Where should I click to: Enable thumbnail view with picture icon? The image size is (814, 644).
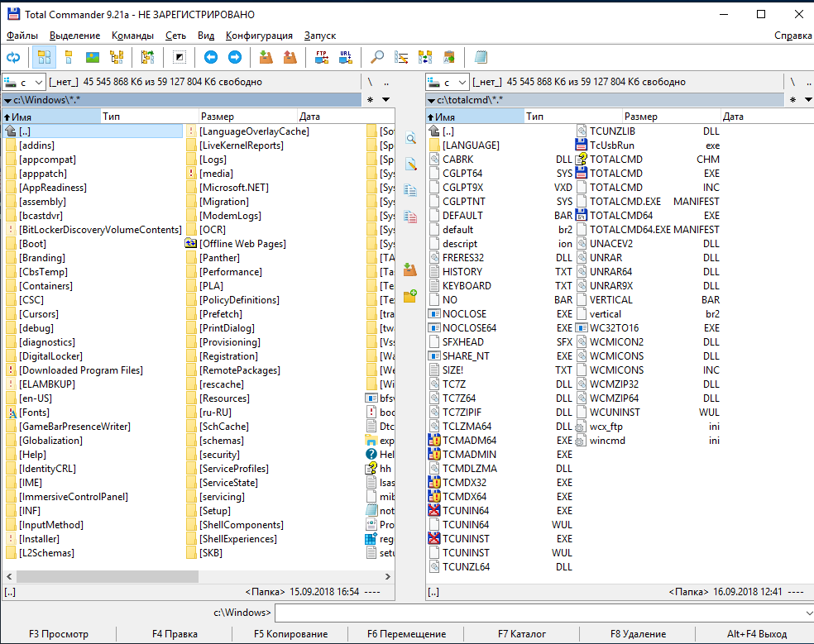[93, 57]
